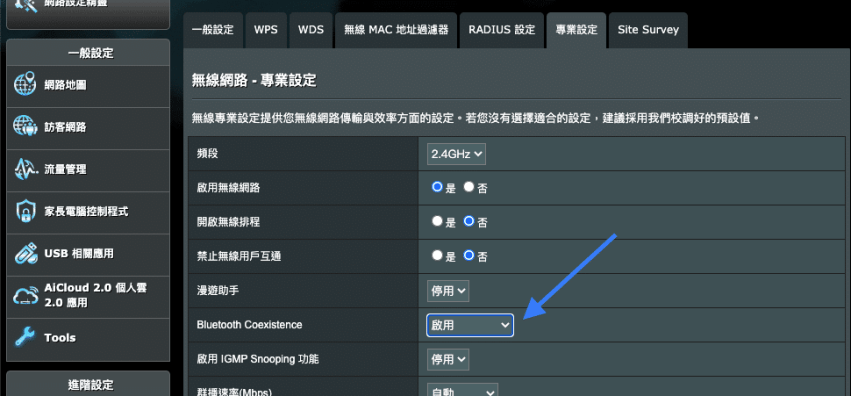Image resolution: width=851 pixels, height=396 pixels.
Task: Click the 漫遊助手 label
Action: click(x=218, y=291)
